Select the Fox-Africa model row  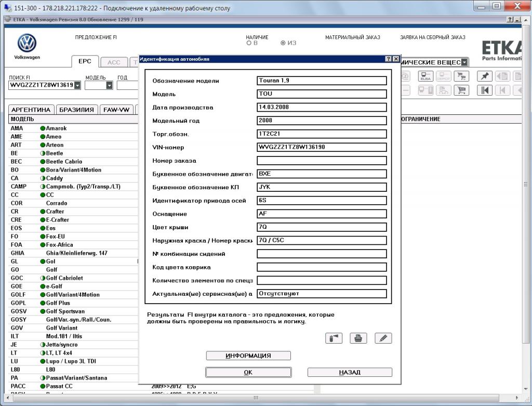[x=73, y=245]
